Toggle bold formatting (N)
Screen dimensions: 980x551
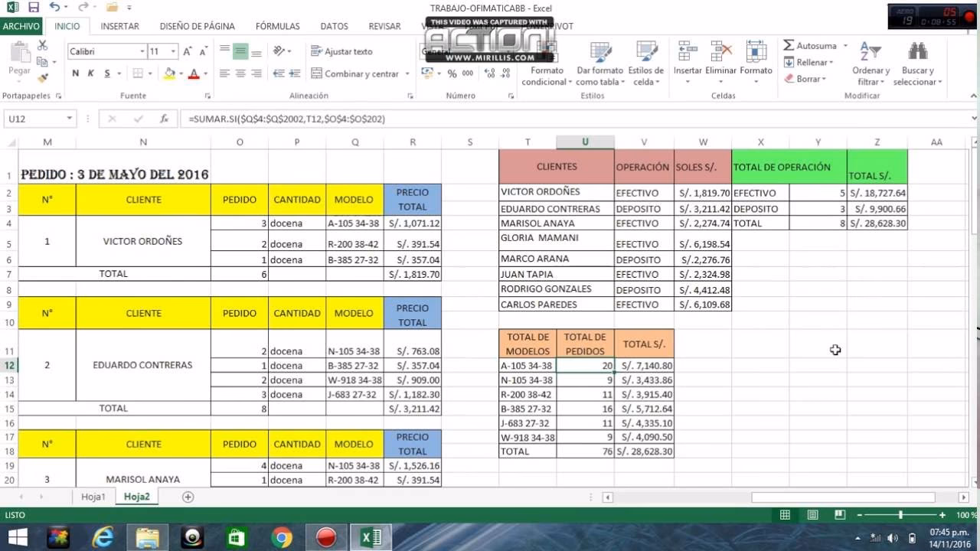click(75, 73)
